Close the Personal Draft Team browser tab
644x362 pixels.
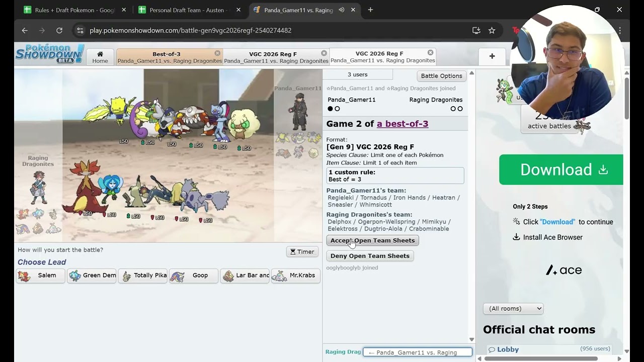[238, 10]
